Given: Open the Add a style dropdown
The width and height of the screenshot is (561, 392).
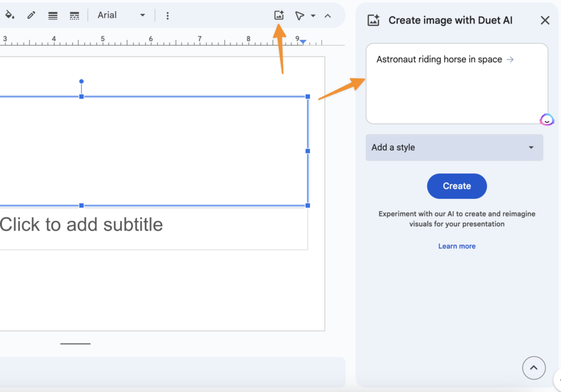Looking at the screenshot, I should coord(454,147).
